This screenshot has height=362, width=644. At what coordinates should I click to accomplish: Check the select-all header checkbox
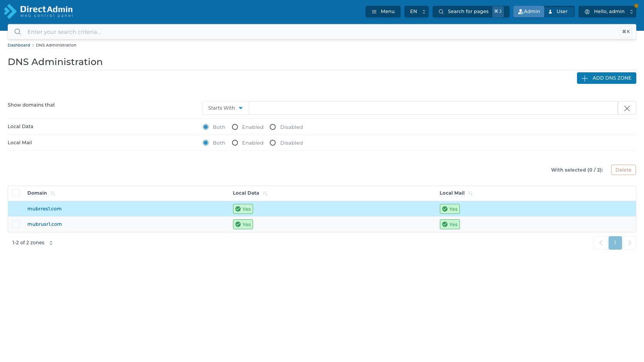[16, 193]
